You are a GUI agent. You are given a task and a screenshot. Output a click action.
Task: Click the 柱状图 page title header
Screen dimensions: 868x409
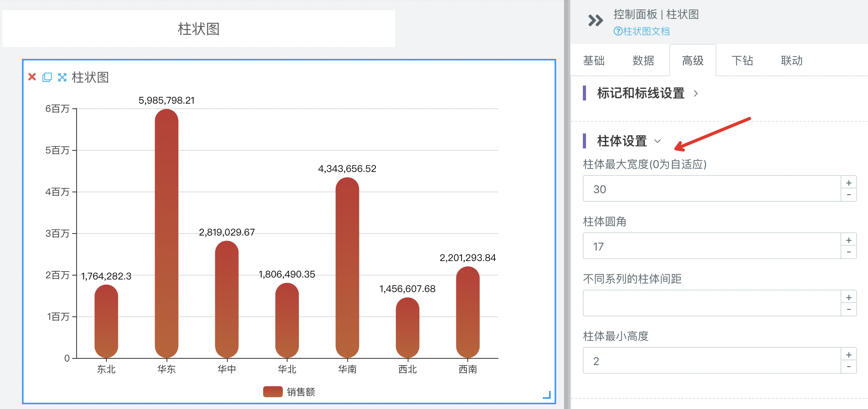[199, 29]
